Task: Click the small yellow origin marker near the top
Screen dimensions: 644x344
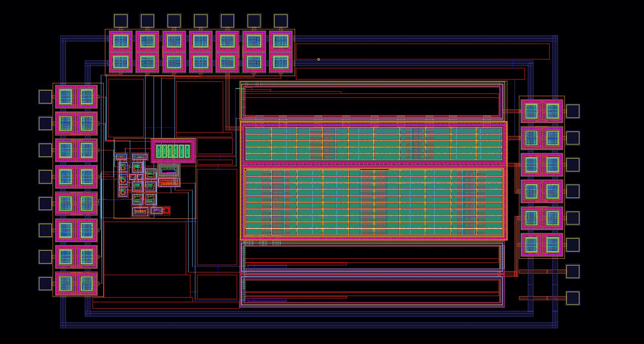Action: click(318, 59)
